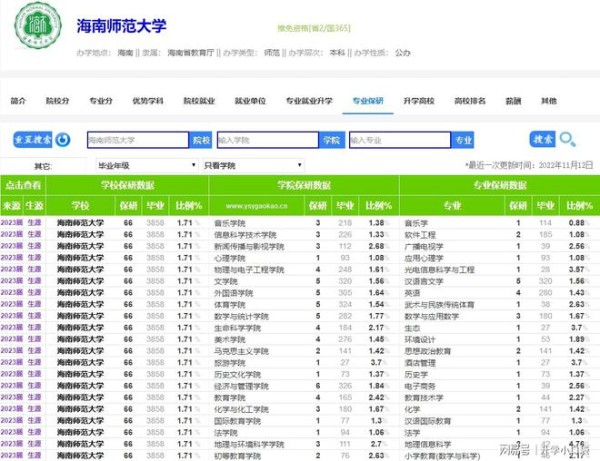Viewport: 600px width, 461px height.
Task: Open the 其他 tab
Action: (x=549, y=101)
